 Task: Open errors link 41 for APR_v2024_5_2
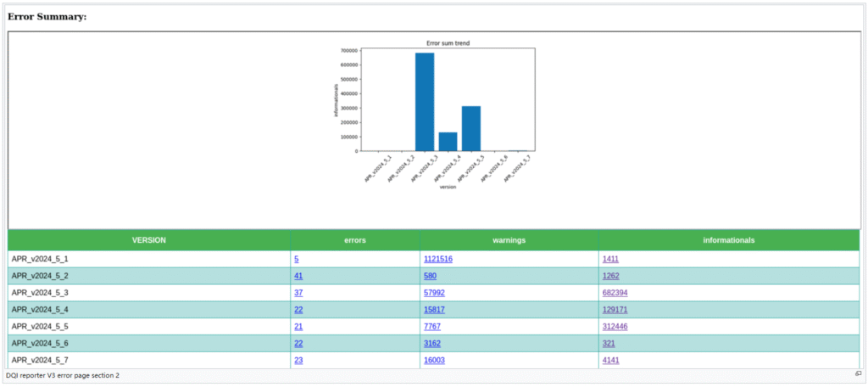click(x=298, y=276)
